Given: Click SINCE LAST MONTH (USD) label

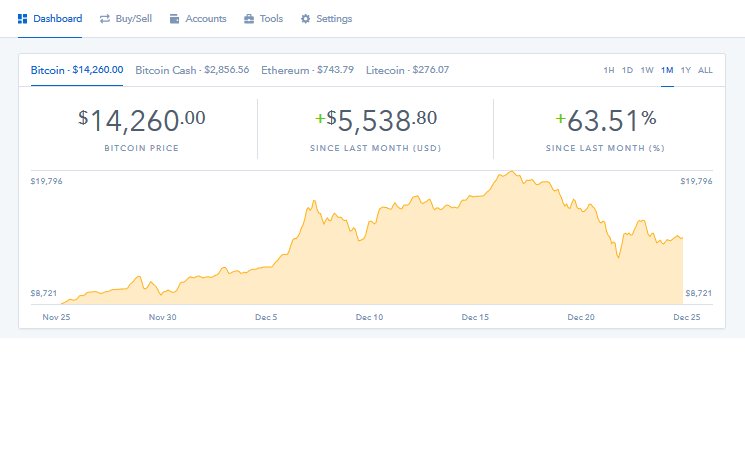Looking at the screenshot, I should click(376, 148).
